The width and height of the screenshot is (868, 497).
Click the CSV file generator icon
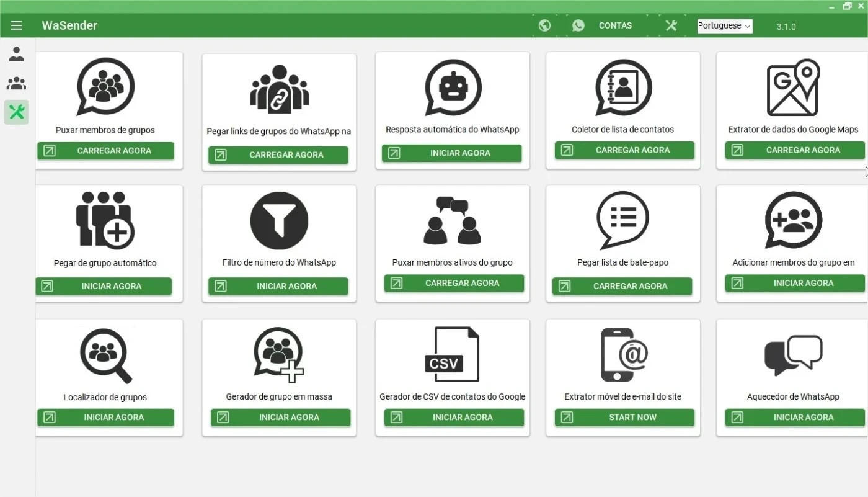452,354
